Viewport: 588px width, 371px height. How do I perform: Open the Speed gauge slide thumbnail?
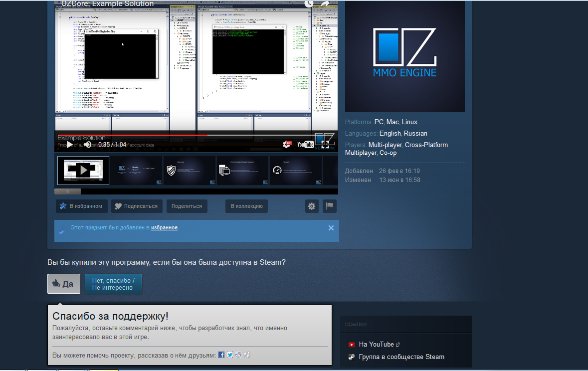tap(296, 171)
